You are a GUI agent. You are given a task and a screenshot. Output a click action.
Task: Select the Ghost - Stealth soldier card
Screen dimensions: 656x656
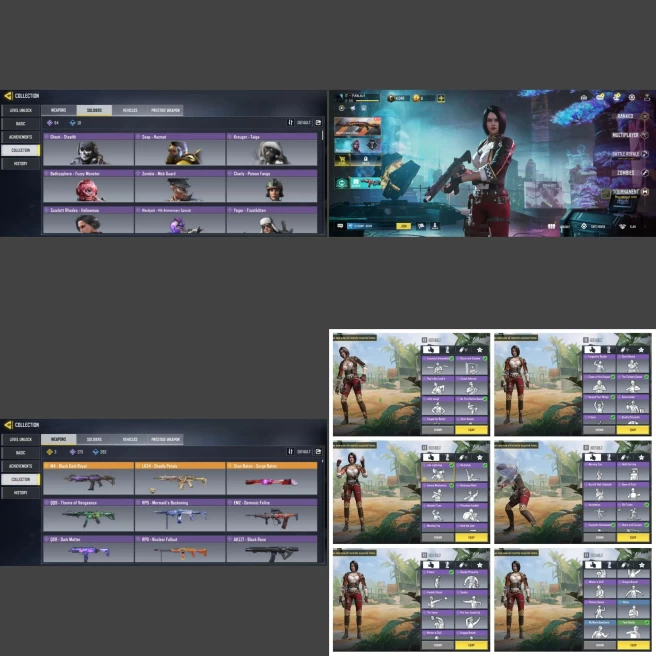88,149
